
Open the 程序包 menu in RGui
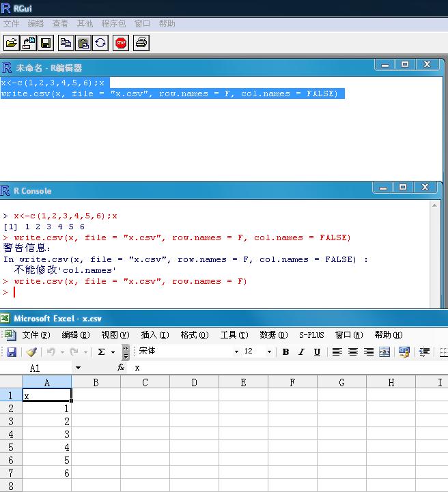113,23
